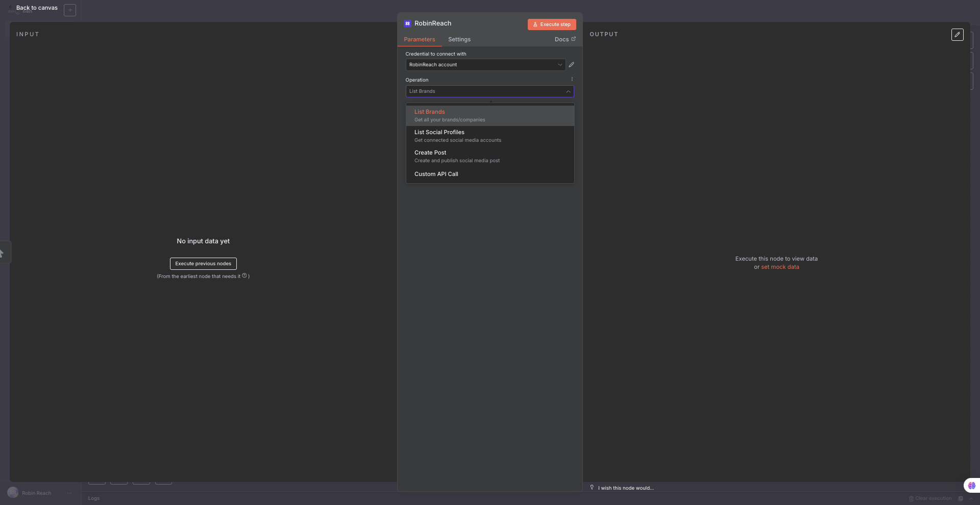The width and height of the screenshot is (980, 505).
Task: Collapse the Operation dropdown showing List Brands
Action: (x=490, y=91)
